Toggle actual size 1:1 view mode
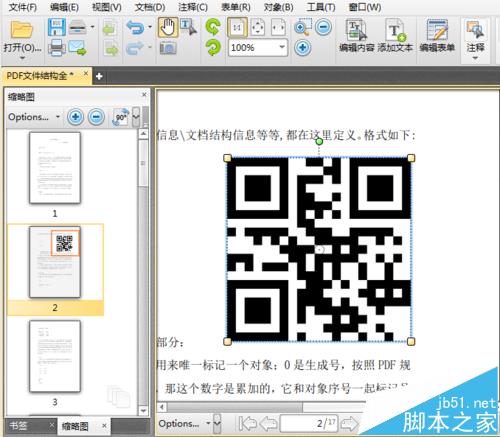Image resolution: width=500 pixels, height=437 pixels. (237, 27)
